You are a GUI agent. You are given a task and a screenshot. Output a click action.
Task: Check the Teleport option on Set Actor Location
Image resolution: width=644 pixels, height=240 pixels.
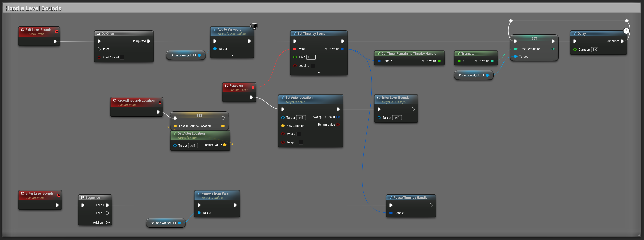pyautogui.click(x=301, y=142)
